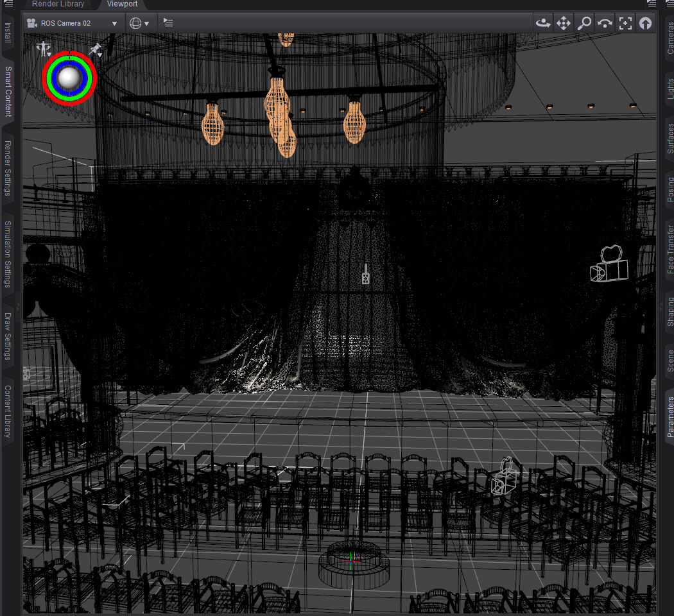Click the view orientation sphere gizmo

69,78
